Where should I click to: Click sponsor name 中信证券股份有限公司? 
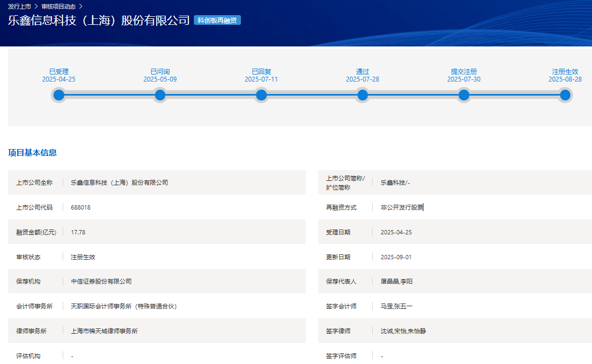(x=101, y=281)
